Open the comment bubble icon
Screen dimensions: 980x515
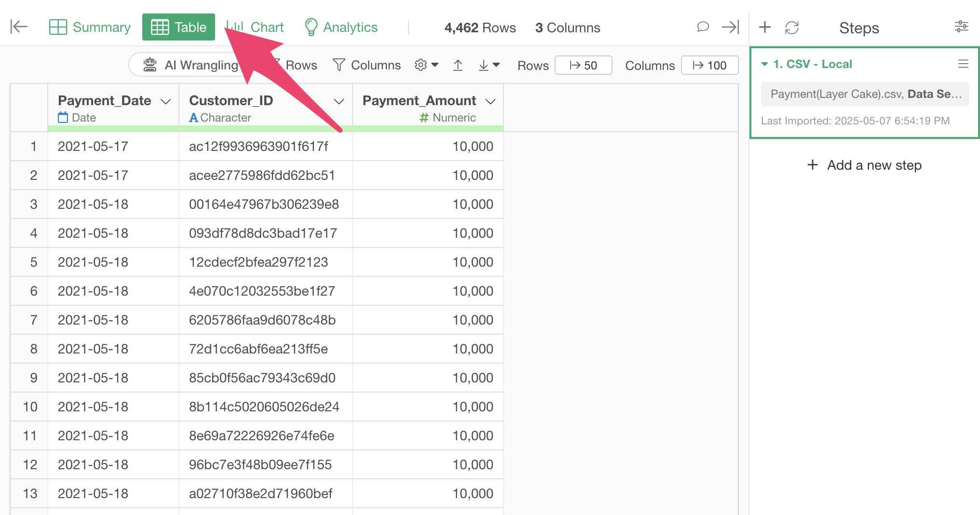[x=703, y=27]
